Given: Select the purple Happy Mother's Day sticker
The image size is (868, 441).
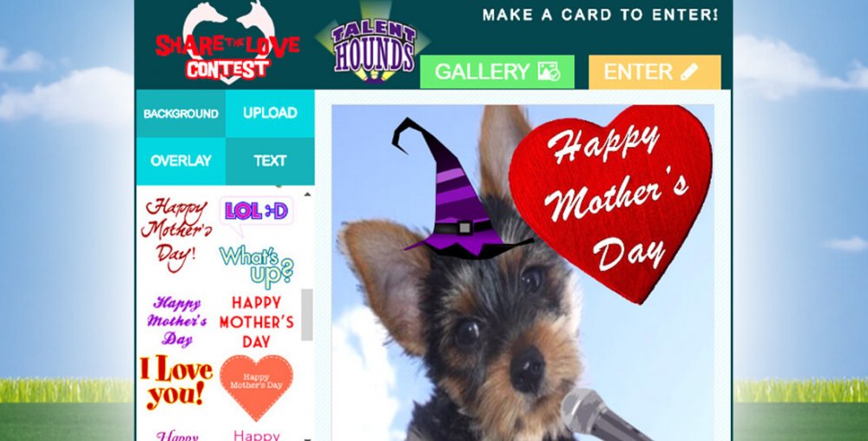Looking at the screenshot, I should (x=177, y=321).
